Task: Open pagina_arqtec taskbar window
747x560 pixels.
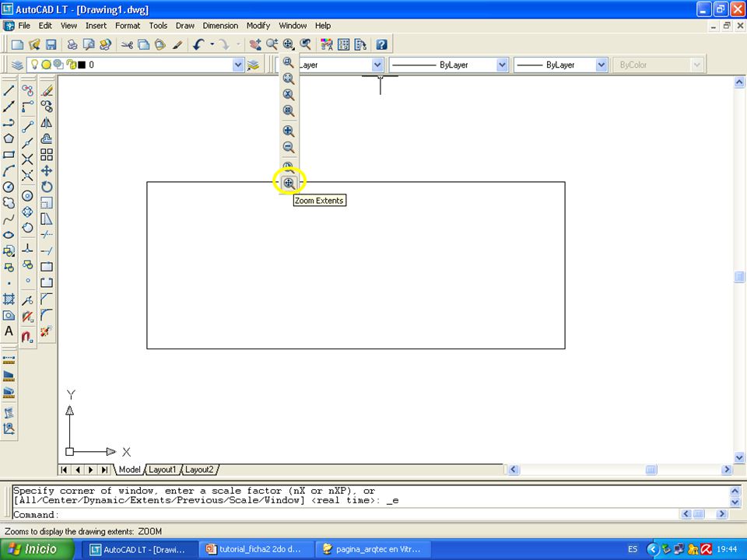Action: click(373, 549)
